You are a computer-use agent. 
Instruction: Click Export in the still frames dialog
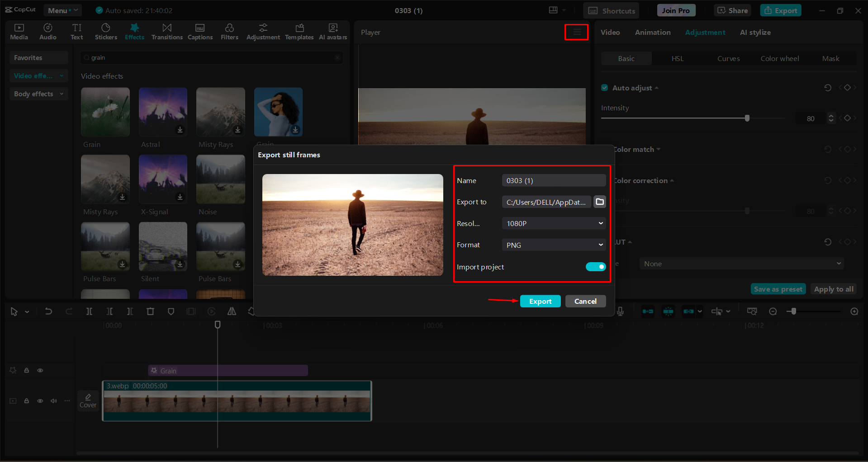[x=540, y=301]
